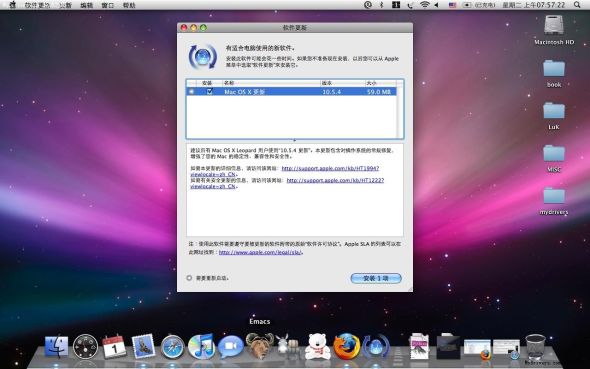Open the dark folder stack in Dock
This screenshot has width=590, height=369.
448,346
